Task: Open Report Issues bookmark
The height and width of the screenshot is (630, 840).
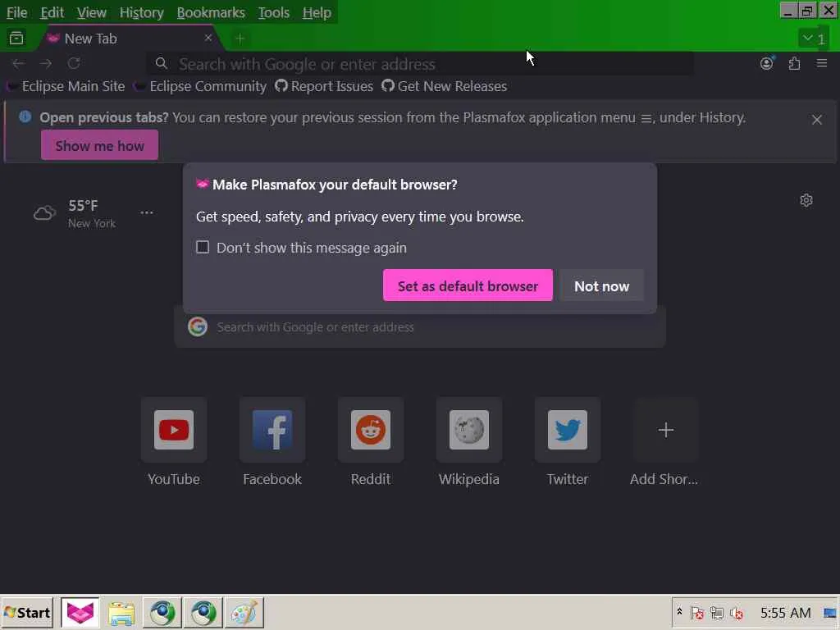Action: coord(324,86)
